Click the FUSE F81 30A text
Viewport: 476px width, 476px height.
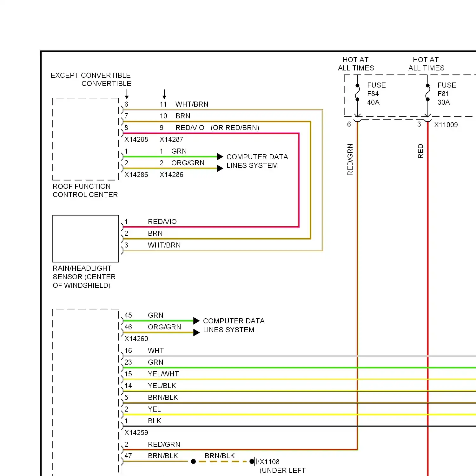447,94
